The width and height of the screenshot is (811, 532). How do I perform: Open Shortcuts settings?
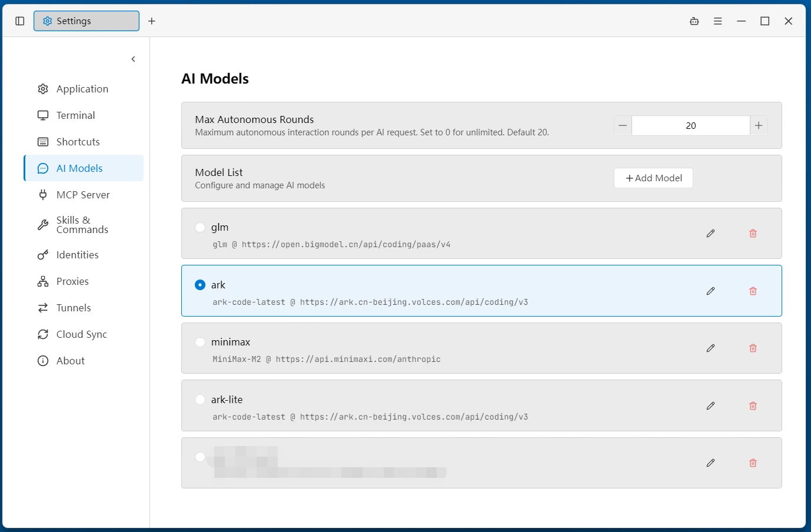point(84,142)
